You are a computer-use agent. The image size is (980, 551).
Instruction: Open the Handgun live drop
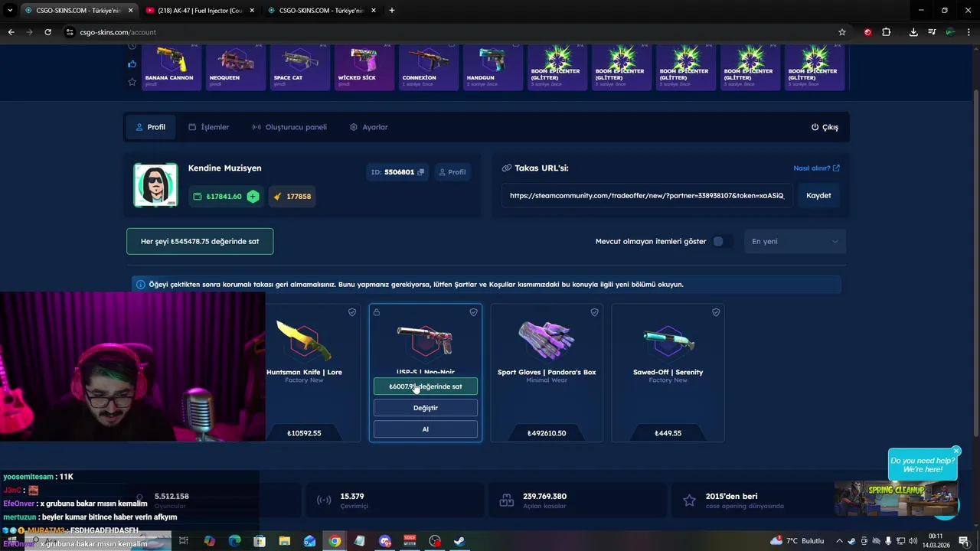(x=493, y=67)
